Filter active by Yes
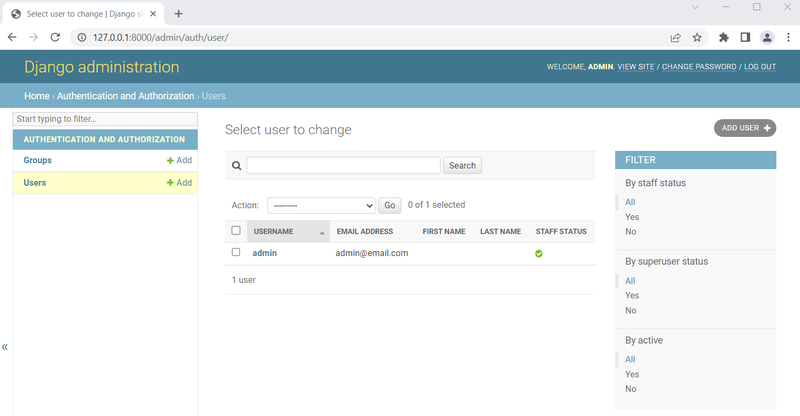This screenshot has width=800, height=416. [632, 374]
